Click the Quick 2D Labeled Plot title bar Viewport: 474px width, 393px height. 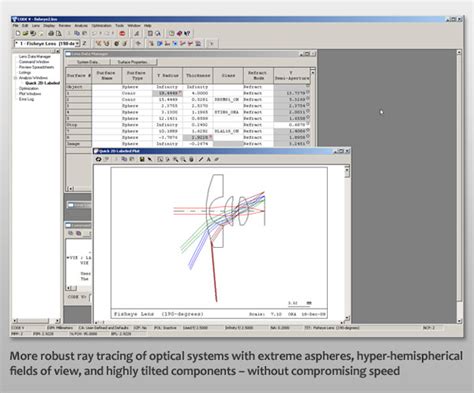222,151
